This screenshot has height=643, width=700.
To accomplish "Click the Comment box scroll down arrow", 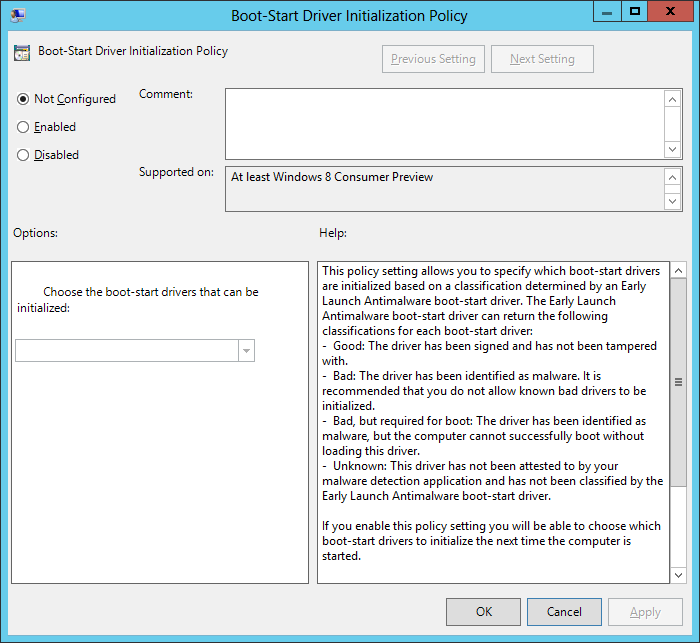I will [x=673, y=149].
